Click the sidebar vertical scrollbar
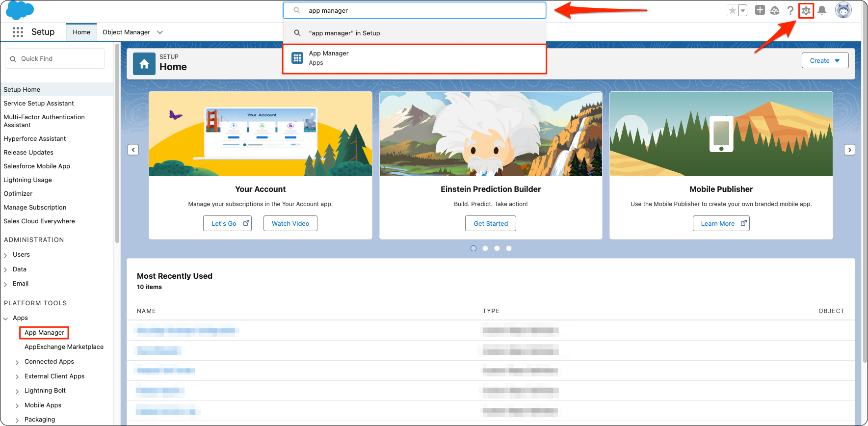This screenshot has height=426, width=868. [x=117, y=143]
